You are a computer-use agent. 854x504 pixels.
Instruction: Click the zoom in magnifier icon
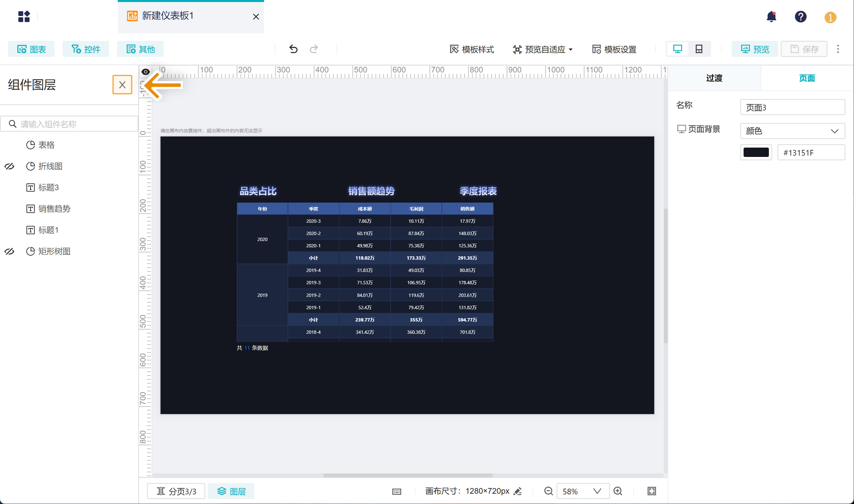tap(618, 491)
